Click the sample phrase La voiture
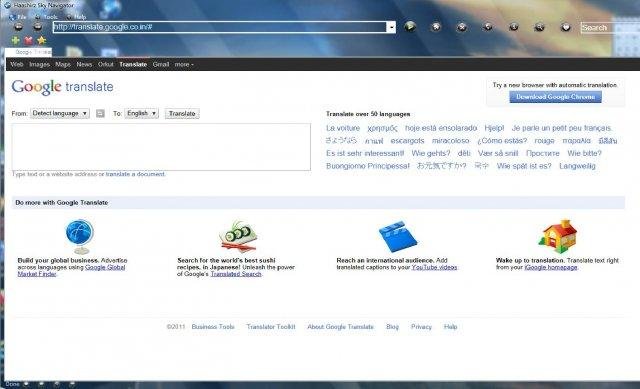 click(x=343, y=128)
